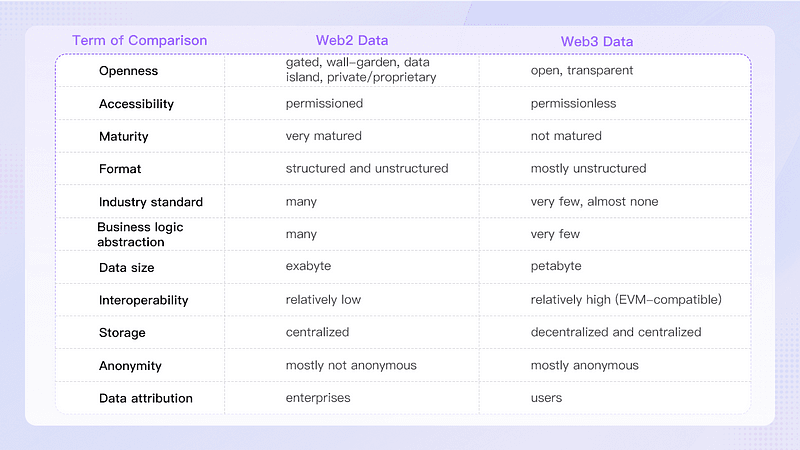Select the 'Data size' row label
This screenshot has height=450, width=800.
click(x=127, y=268)
